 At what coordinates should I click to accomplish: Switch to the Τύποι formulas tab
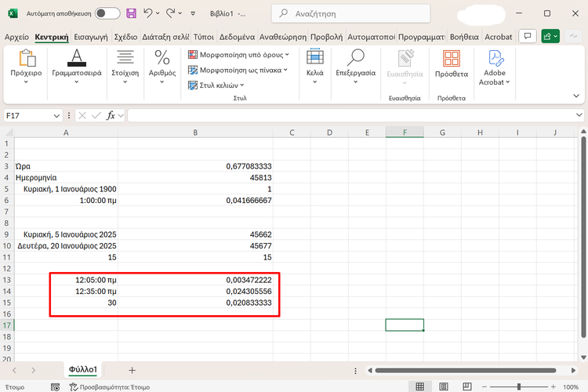point(204,37)
